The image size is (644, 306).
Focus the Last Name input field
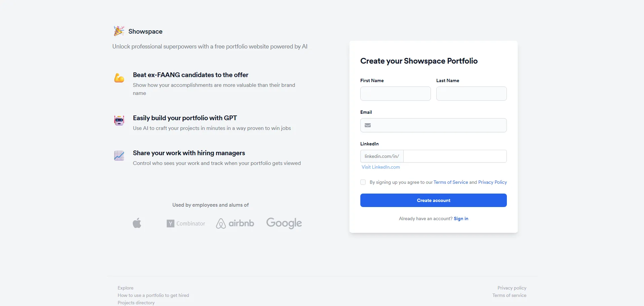click(471, 94)
